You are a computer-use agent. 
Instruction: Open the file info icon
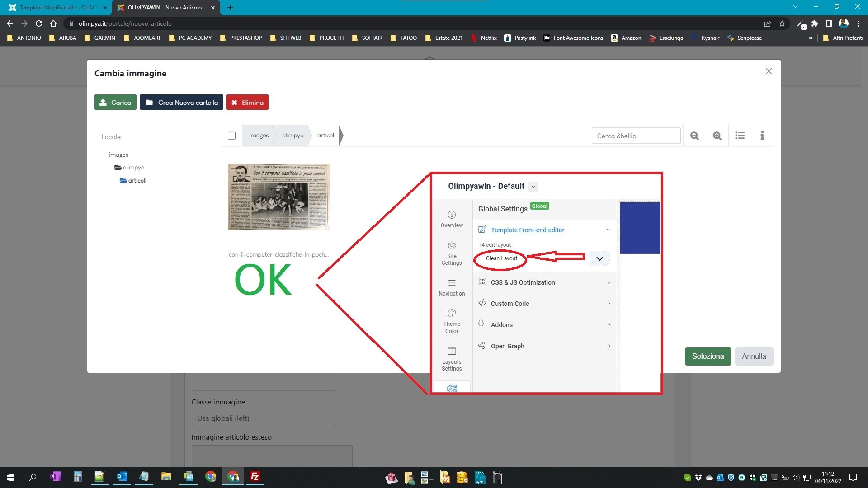tap(762, 136)
